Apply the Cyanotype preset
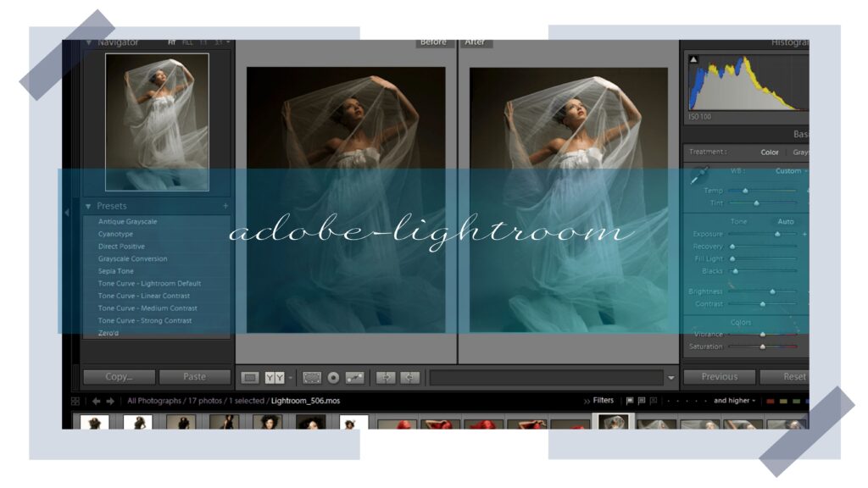Image resolution: width=868 pixels, height=488 pixels. coord(115,234)
